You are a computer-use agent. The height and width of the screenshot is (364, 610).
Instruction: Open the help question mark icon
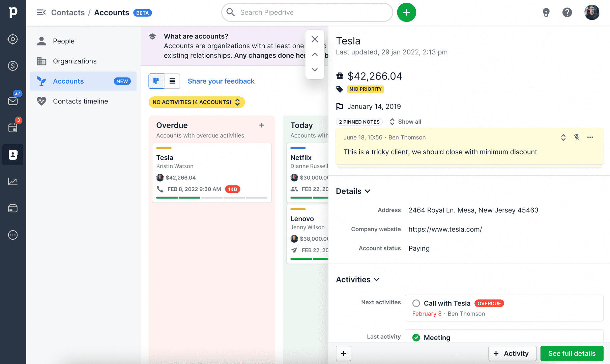point(567,12)
